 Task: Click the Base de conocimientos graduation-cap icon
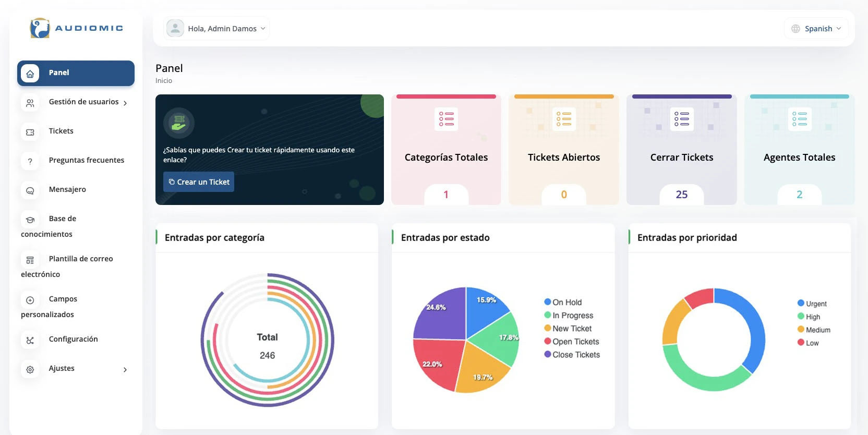click(x=30, y=220)
